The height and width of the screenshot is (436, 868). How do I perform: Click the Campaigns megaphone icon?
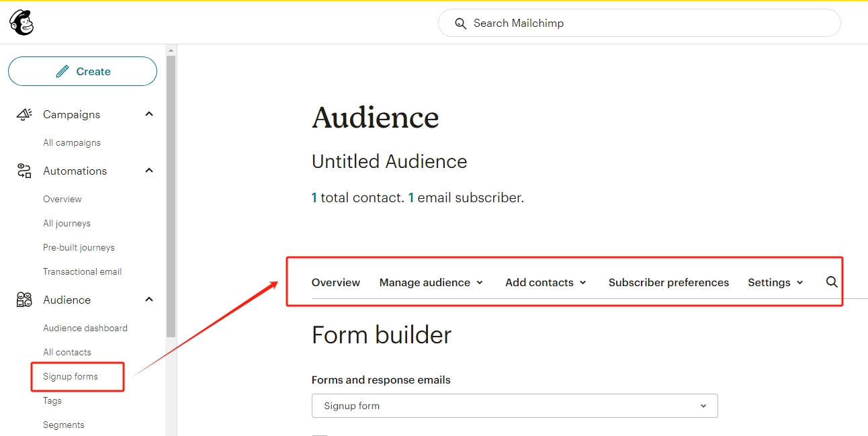24,114
